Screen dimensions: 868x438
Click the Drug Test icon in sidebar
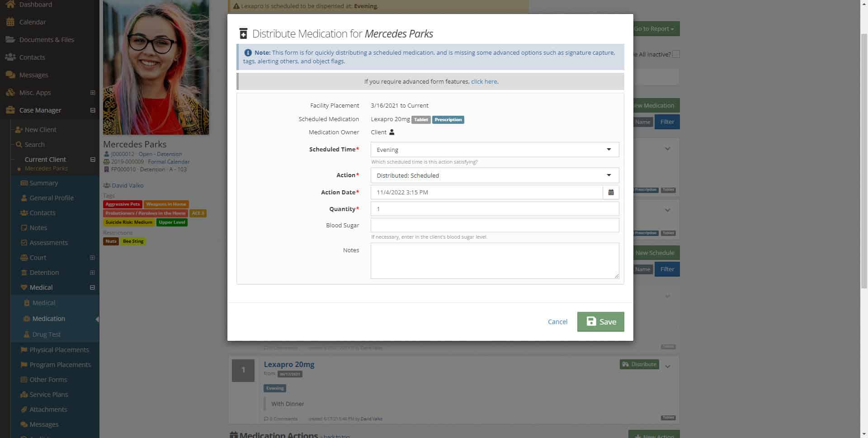point(27,334)
